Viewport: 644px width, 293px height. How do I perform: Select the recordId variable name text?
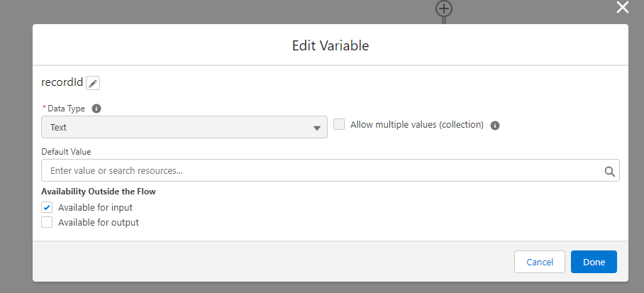[62, 82]
